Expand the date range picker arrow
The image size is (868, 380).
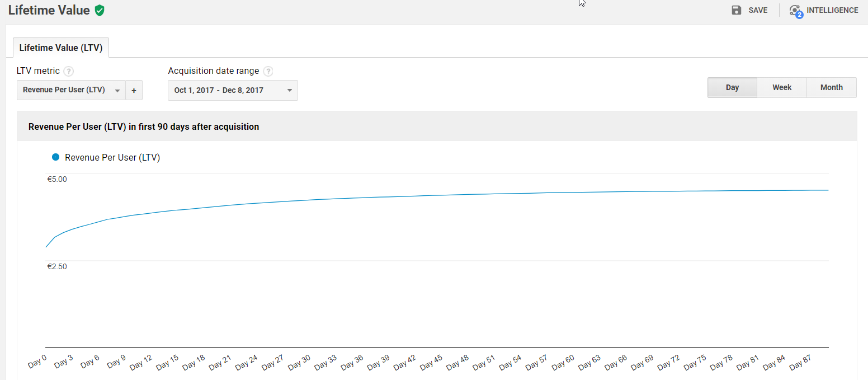pos(289,90)
